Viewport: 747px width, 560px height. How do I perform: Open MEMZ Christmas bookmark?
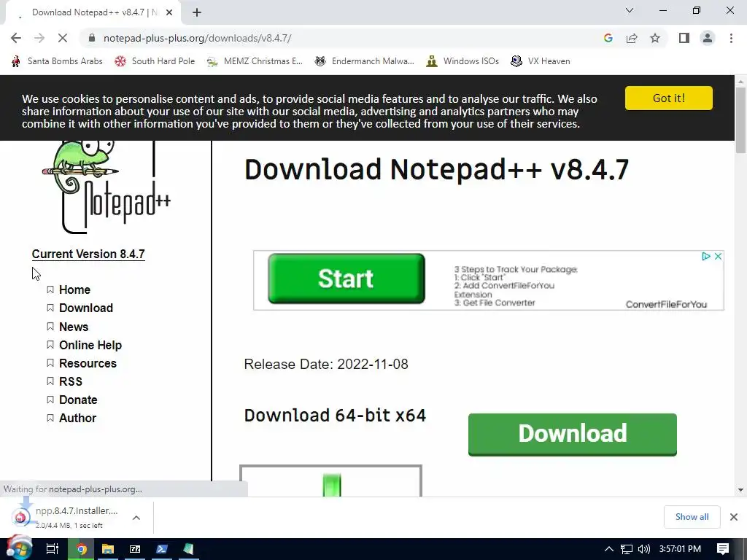255,61
